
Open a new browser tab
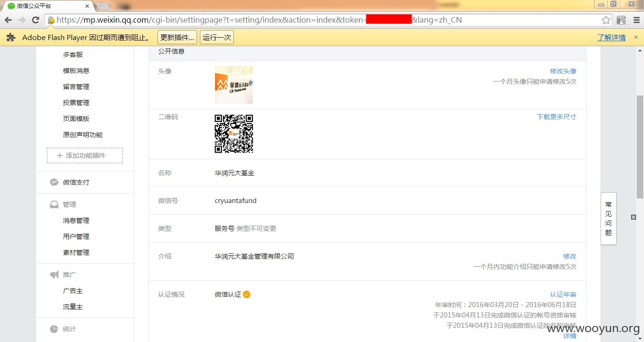pos(102,6)
